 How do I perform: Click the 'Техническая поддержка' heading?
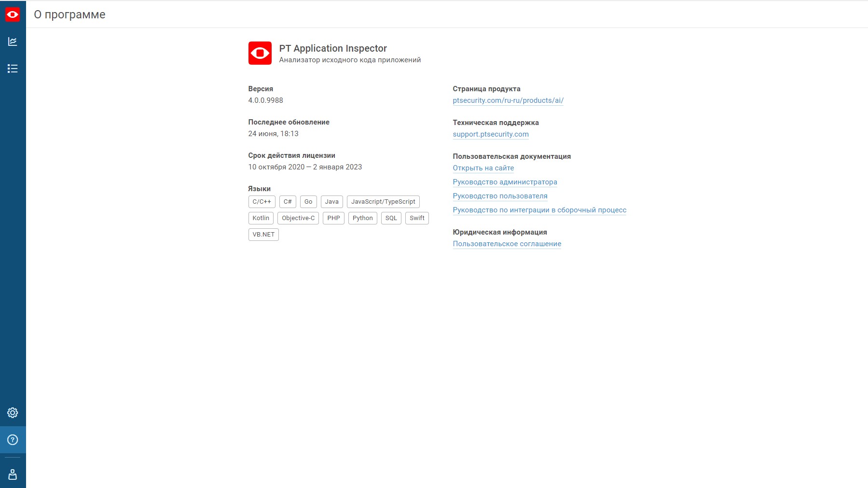click(496, 123)
